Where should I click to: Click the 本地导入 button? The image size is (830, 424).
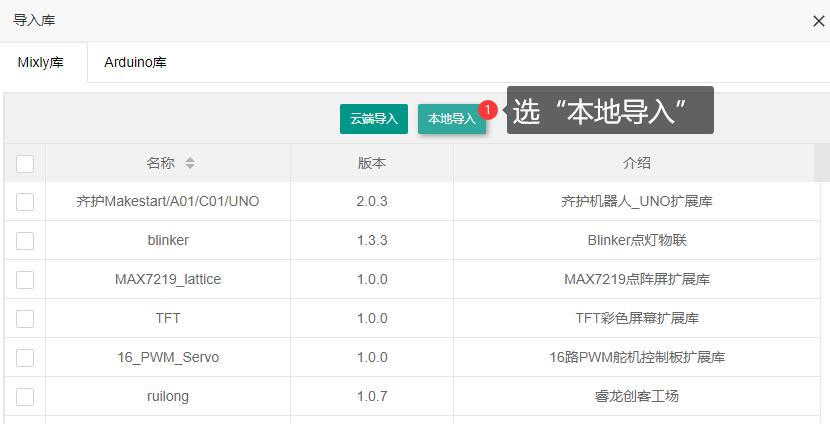pyautogui.click(x=452, y=119)
